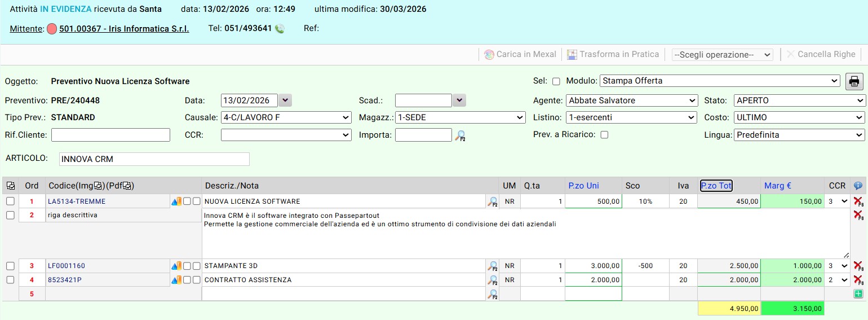
Task: Click the select-all icon in table header
Action: pyautogui.click(x=10, y=186)
